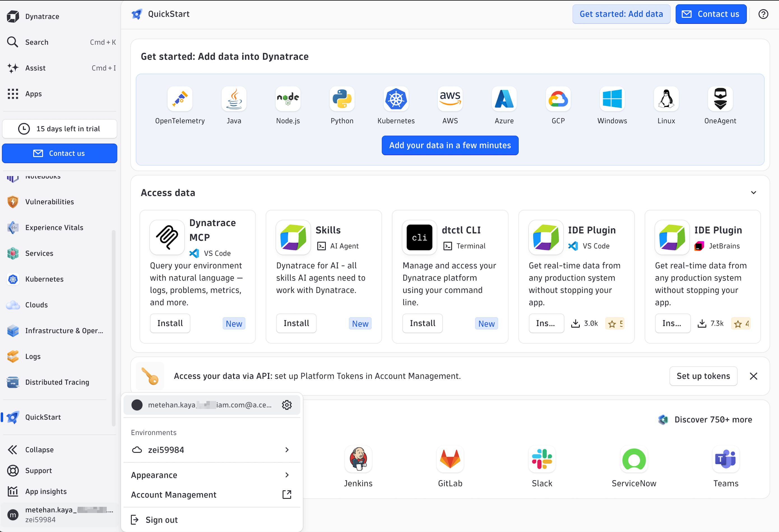Install the Skills AI Agent card
Viewport: 779px width, 532px height.
296,323
